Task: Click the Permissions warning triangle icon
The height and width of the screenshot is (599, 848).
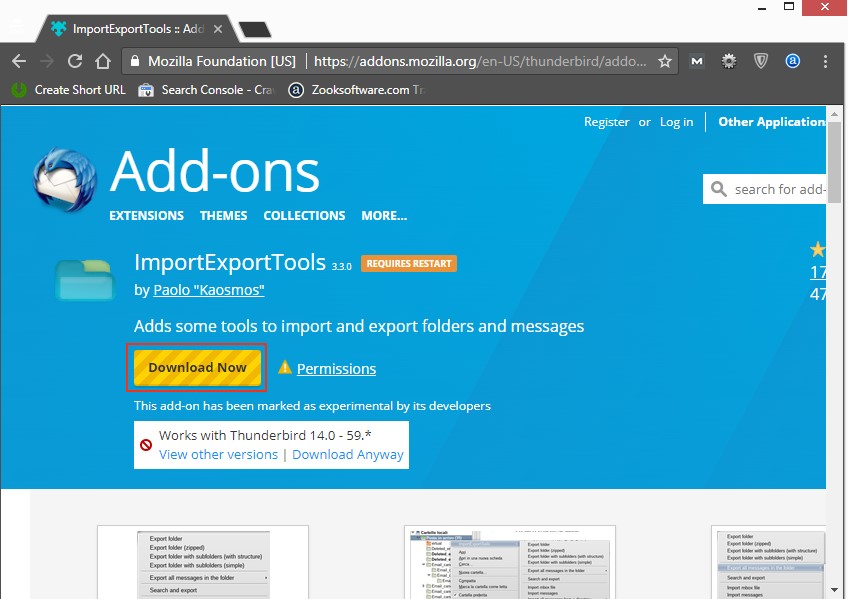Action: point(284,368)
